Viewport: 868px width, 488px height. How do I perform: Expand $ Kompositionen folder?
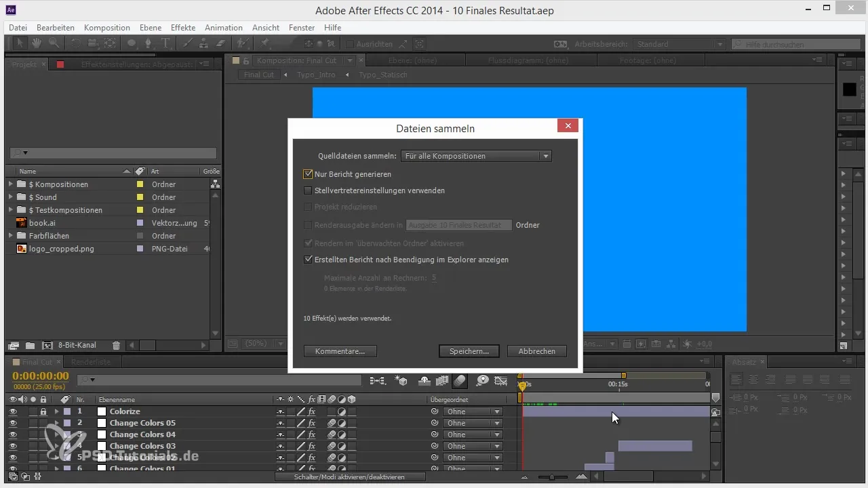pos(11,184)
